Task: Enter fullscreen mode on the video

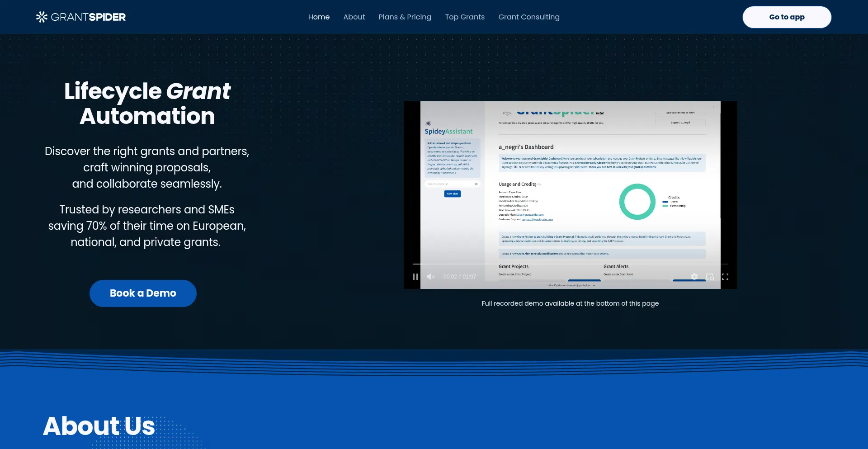Action: pos(725,277)
